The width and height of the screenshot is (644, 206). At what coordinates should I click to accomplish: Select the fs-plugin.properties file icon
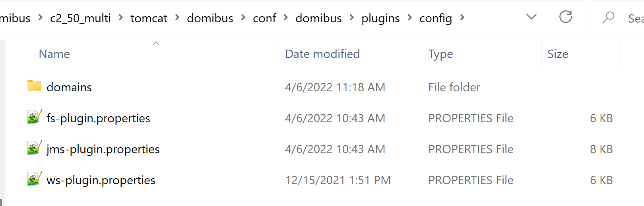coord(34,117)
